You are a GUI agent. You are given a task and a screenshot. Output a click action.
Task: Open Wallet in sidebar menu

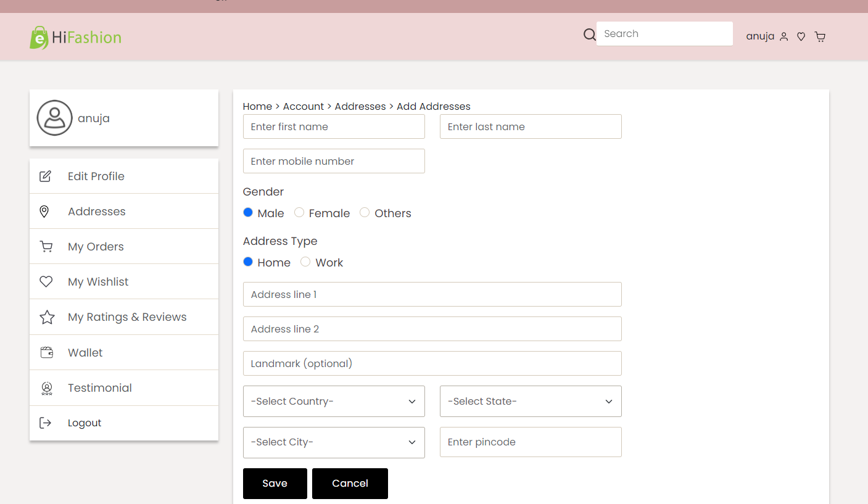click(x=124, y=353)
